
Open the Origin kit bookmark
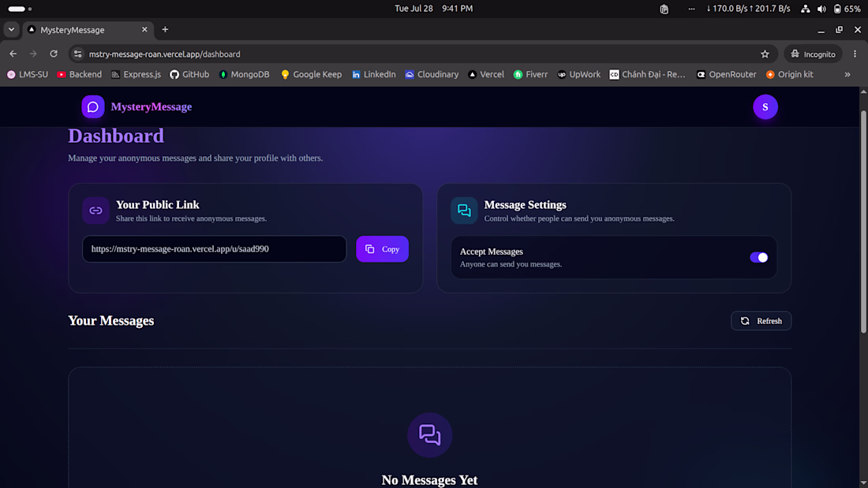789,74
